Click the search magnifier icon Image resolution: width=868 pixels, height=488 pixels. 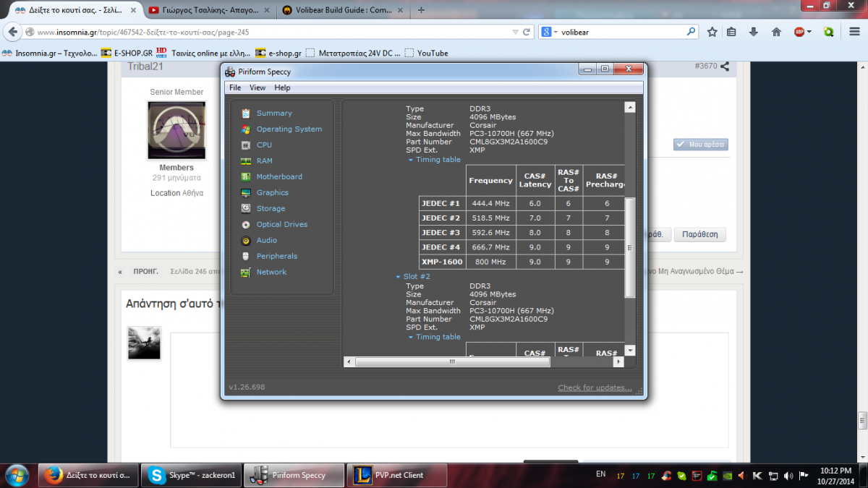click(691, 32)
